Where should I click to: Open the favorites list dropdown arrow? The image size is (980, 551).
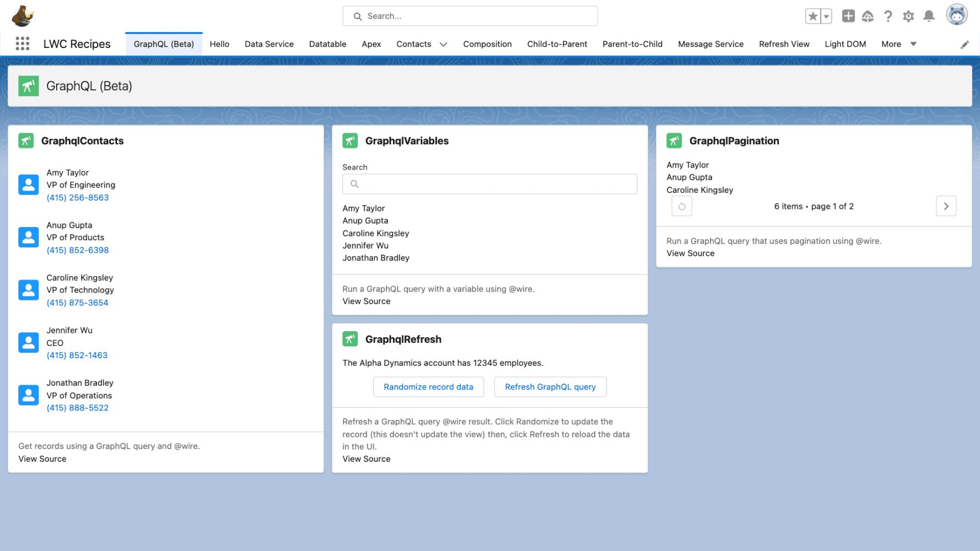point(826,17)
